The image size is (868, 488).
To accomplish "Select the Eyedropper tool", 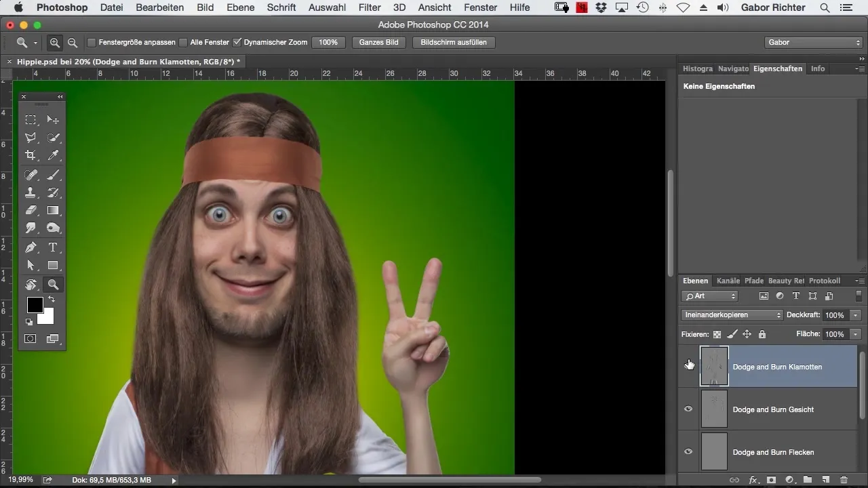I will coord(53,155).
